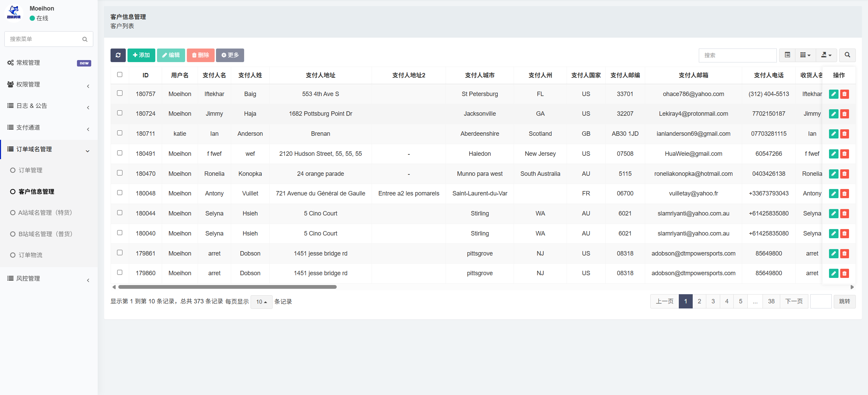Expand the 权限管理 sidebar menu
This screenshot has height=395, width=868.
coord(49,84)
